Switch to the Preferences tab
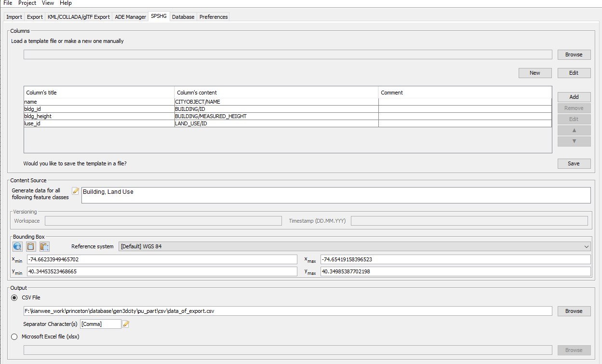 [x=214, y=17]
